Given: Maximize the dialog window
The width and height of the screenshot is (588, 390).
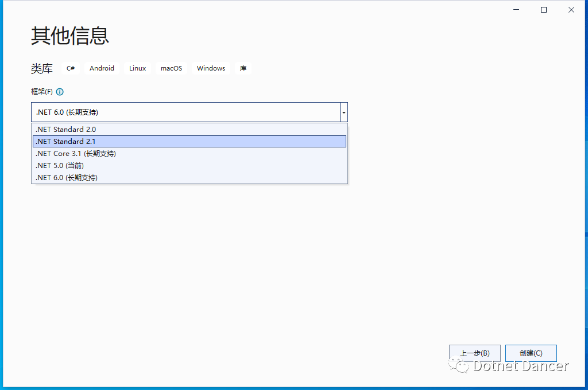Looking at the screenshot, I should (544, 10).
